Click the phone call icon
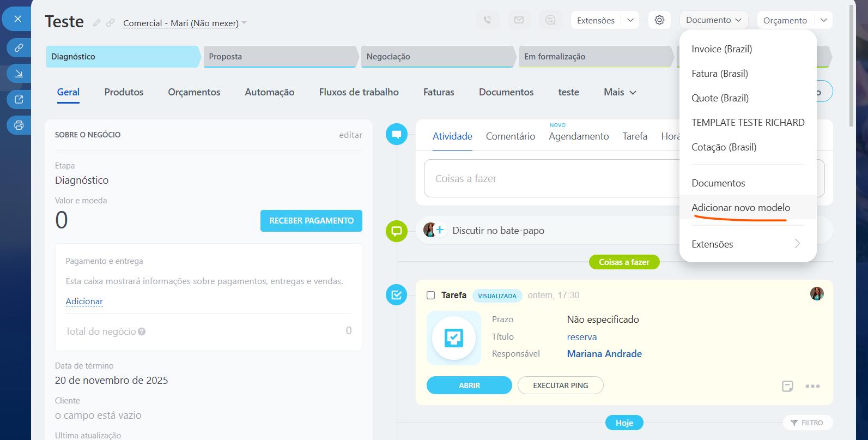The image size is (868, 440). (x=487, y=20)
